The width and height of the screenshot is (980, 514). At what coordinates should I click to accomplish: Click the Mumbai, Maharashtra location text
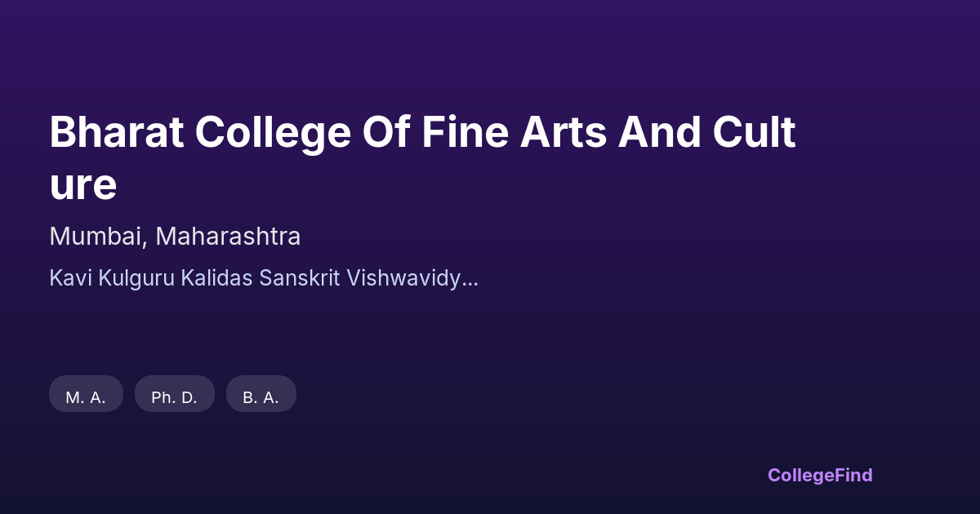tap(175, 237)
